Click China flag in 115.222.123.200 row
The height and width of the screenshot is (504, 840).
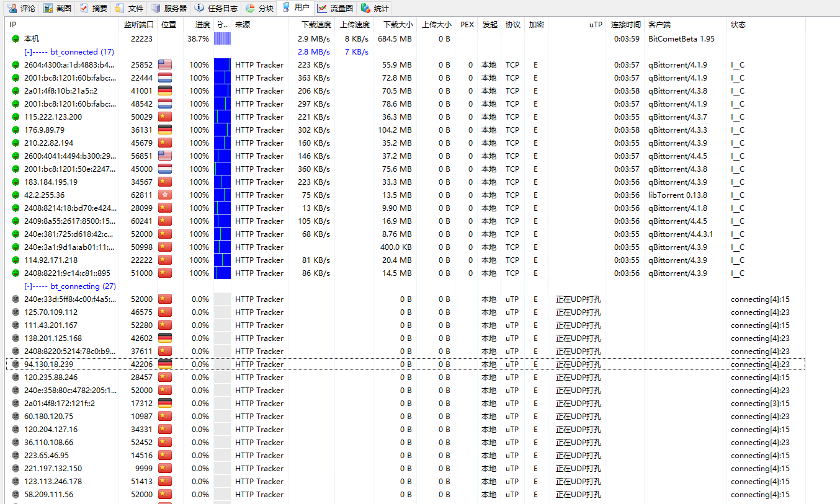165,117
